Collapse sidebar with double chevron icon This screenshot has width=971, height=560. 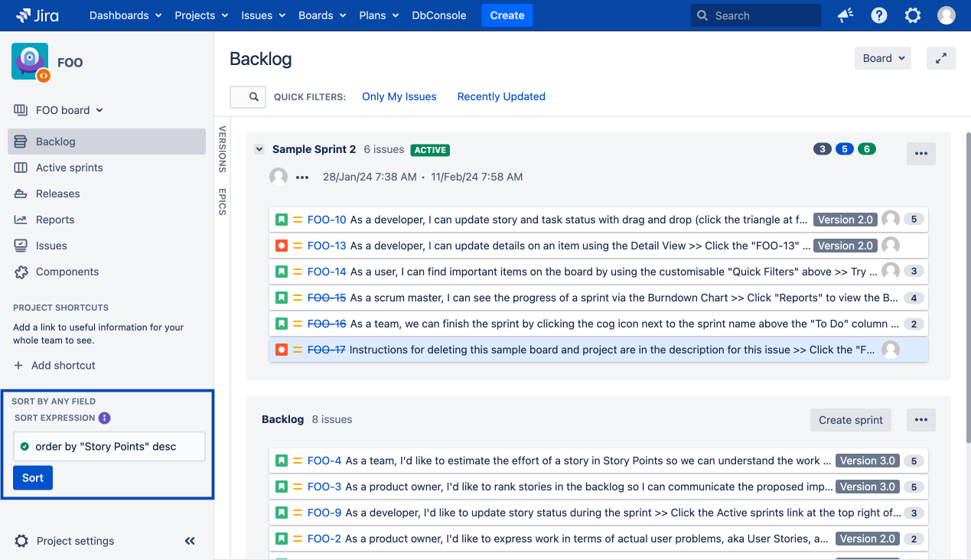tap(190, 541)
